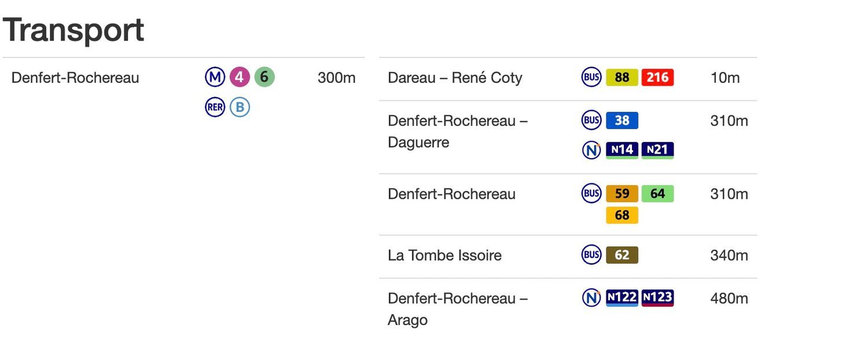Click the La Tombe Issoire stop name
The image size is (868, 340).
[444, 255]
